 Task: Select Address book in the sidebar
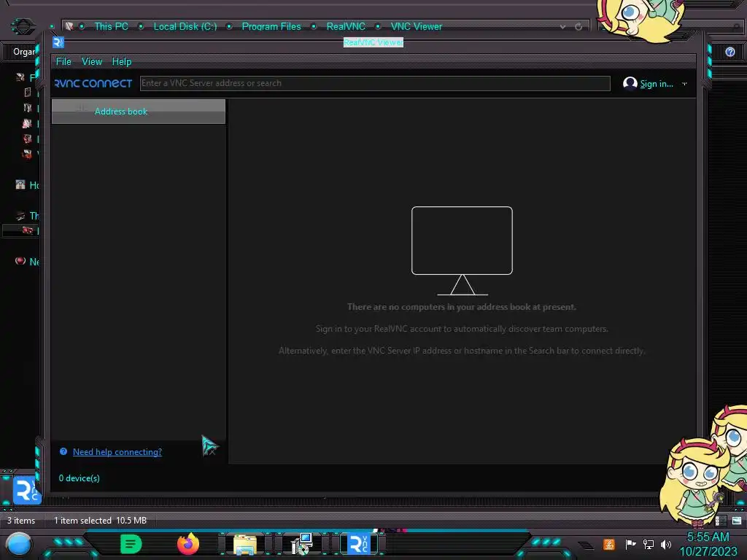pyautogui.click(x=138, y=112)
